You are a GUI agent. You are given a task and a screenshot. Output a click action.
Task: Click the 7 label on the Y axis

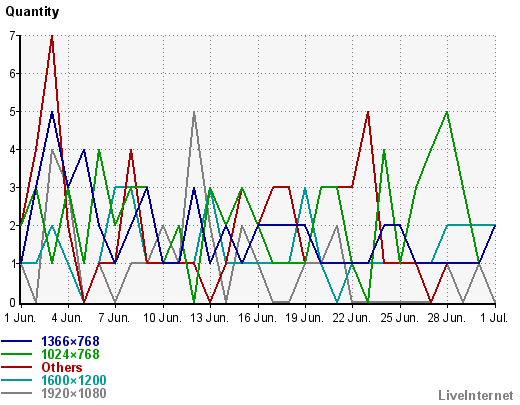tap(12, 35)
